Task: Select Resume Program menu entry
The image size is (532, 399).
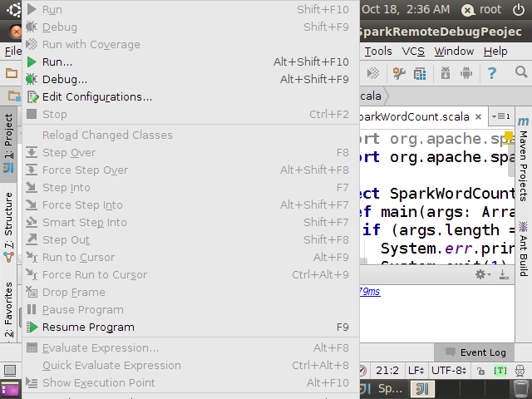Action: [190, 327]
